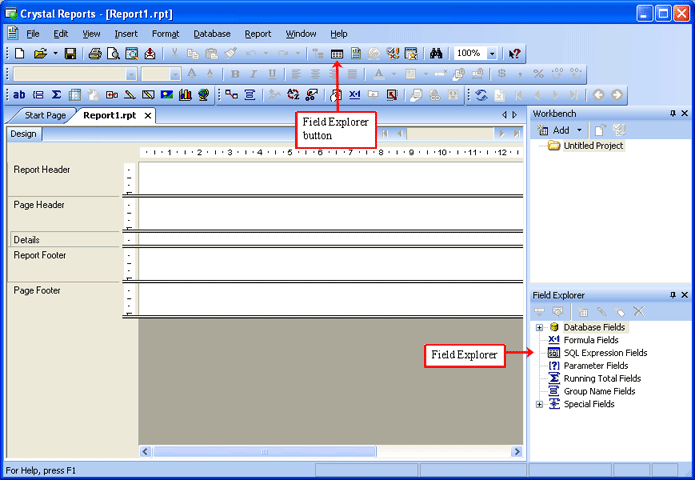Toggle auto-hide pin on Field Explorer panel
The height and width of the screenshot is (480, 695).
(672, 296)
